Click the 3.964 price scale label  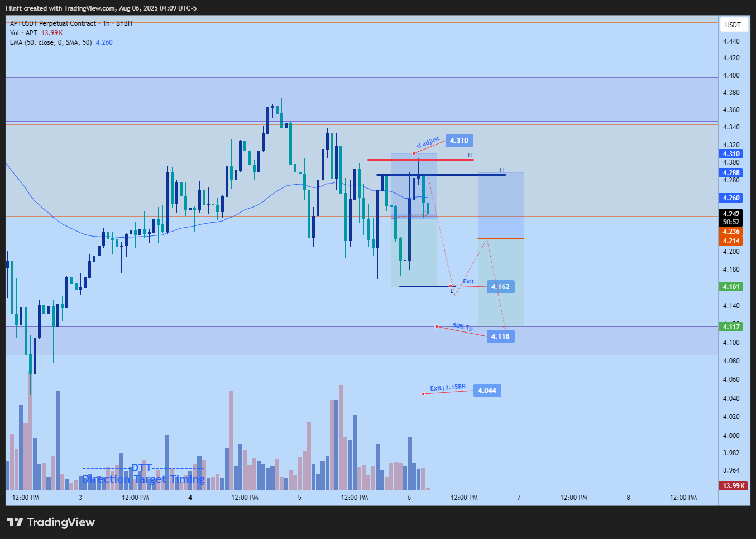click(x=731, y=470)
